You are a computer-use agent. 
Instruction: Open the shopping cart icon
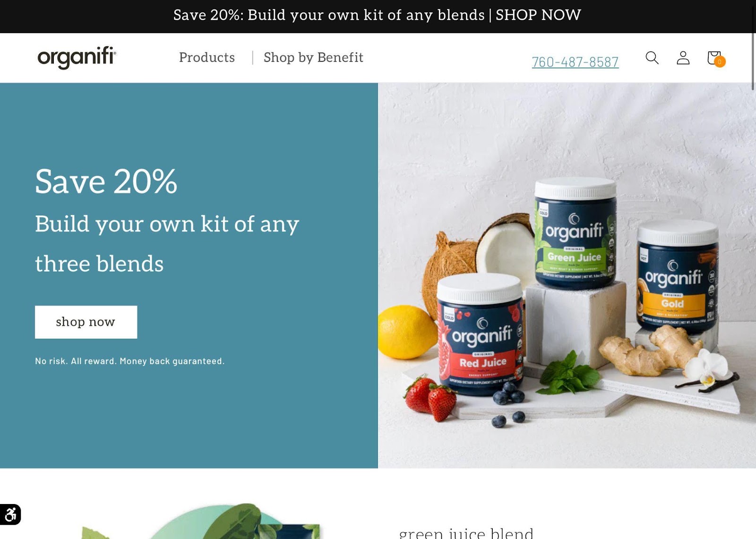(714, 58)
